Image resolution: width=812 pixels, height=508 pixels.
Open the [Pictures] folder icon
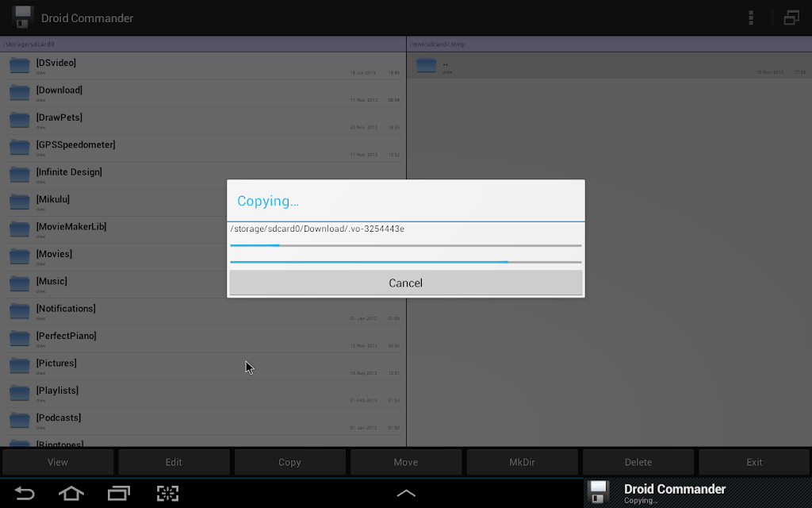tap(20, 365)
